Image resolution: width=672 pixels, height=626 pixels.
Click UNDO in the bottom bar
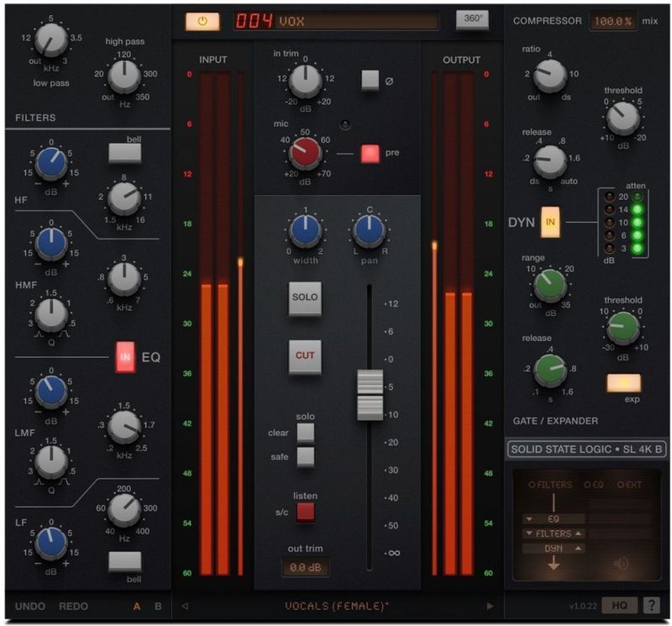click(30, 607)
